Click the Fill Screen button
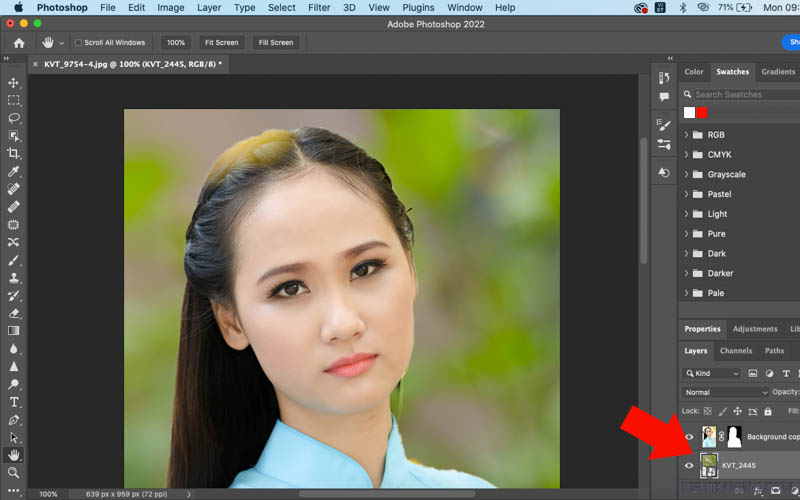The image size is (800, 500). (276, 43)
